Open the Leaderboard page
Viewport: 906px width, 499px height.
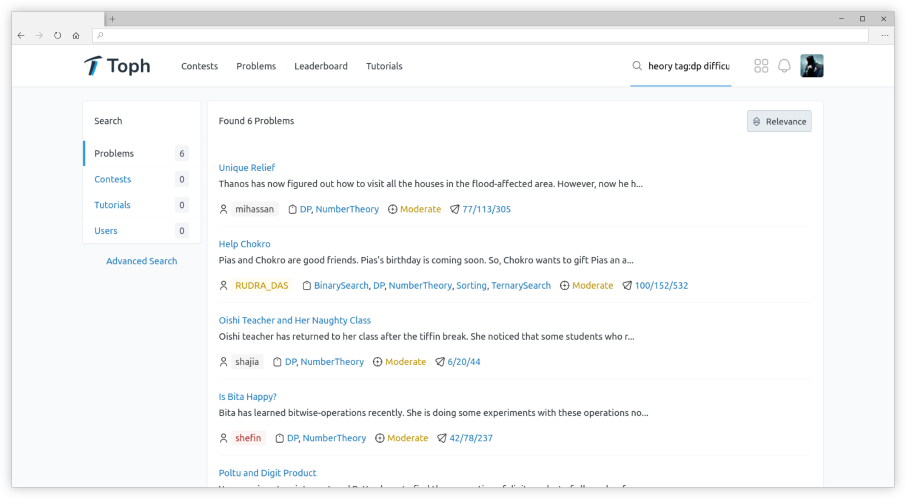click(321, 66)
